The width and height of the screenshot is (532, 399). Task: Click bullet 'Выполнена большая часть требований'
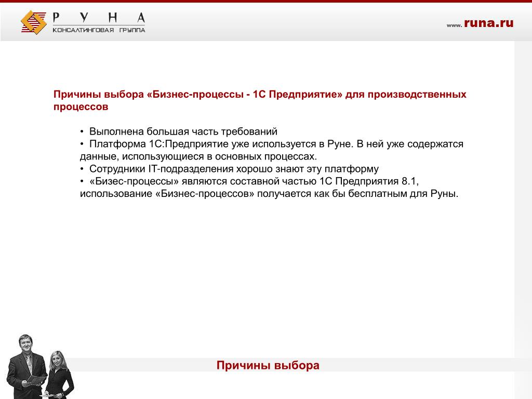click(183, 131)
